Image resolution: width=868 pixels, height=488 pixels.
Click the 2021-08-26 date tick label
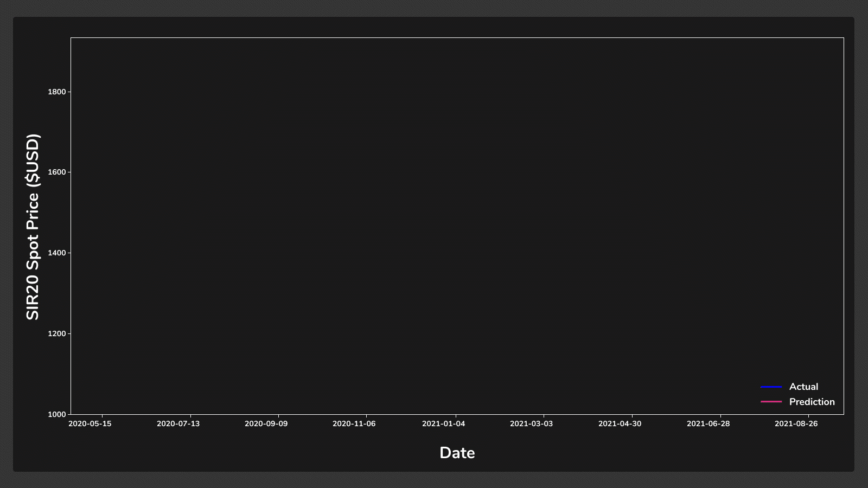(x=796, y=423)
